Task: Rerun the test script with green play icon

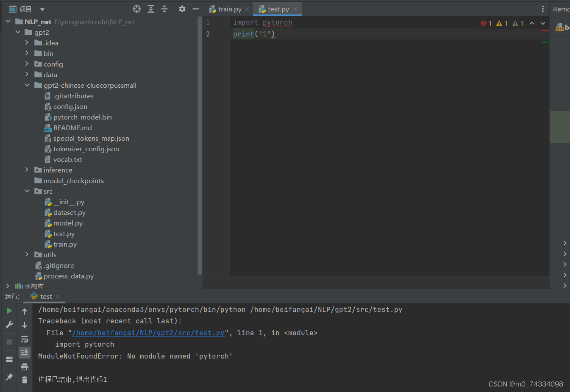Action: pyautogui.click(x=9, y=311)
